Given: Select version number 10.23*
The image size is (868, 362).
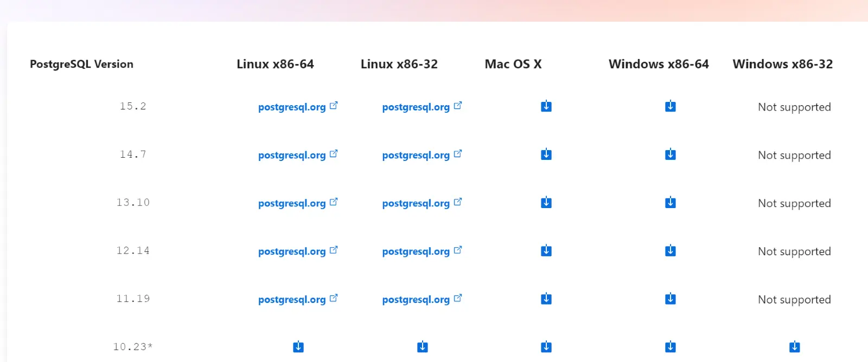Looking at the screenshot, I should (x=133, y=347).
